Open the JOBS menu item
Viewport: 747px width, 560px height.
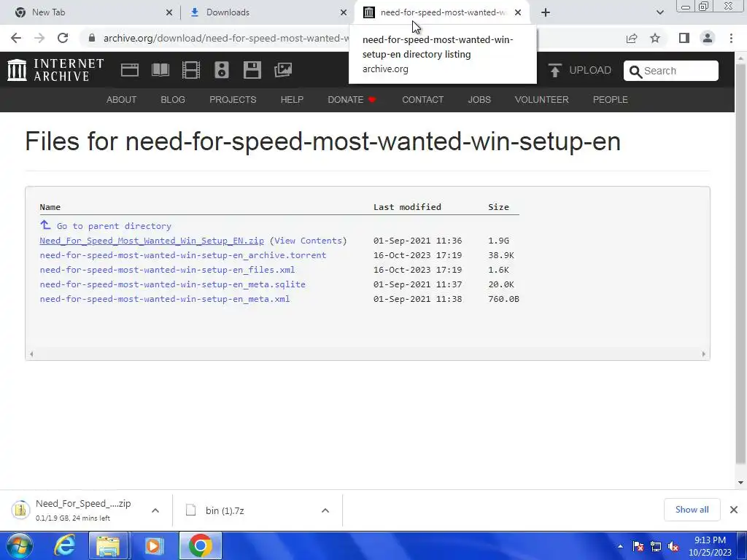pyautogui.click(x=479, y=99)
